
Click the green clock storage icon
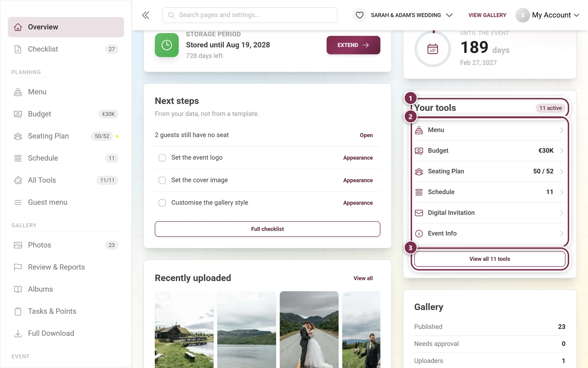click(x=167, y=45)
